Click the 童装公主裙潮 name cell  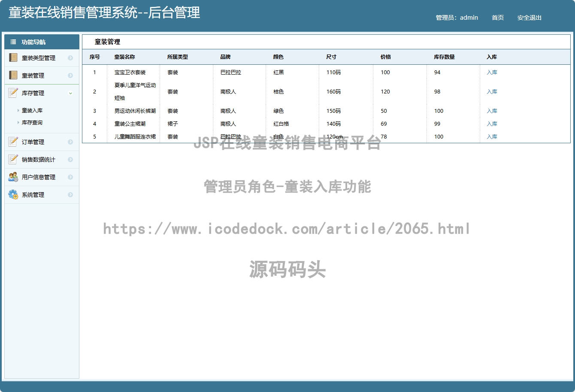[x=130, y=124]
